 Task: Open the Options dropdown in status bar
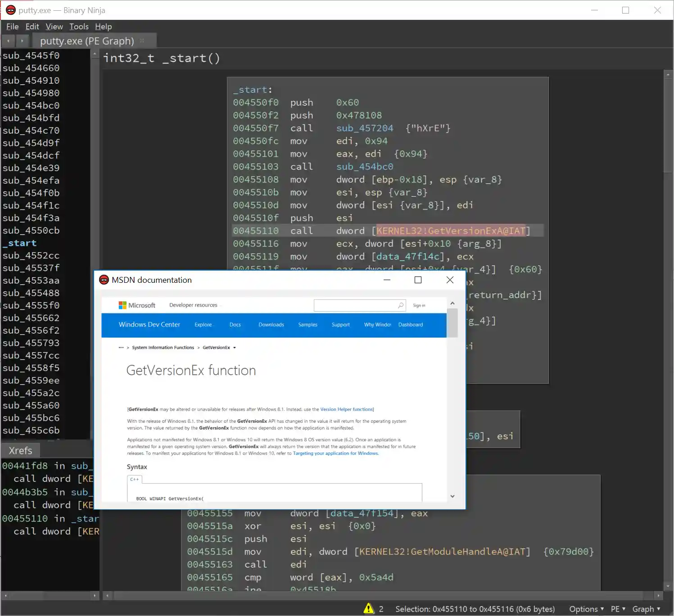pos(586,609)
